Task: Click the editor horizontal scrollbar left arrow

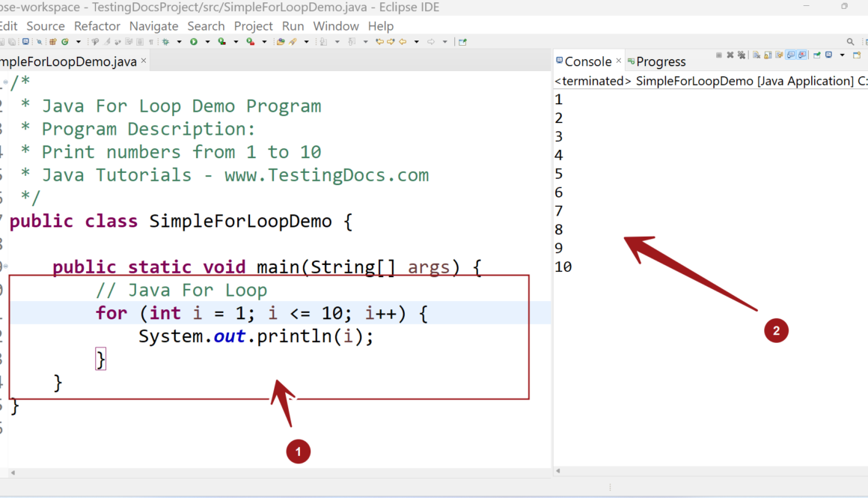Action: click(x=13, y=473)
